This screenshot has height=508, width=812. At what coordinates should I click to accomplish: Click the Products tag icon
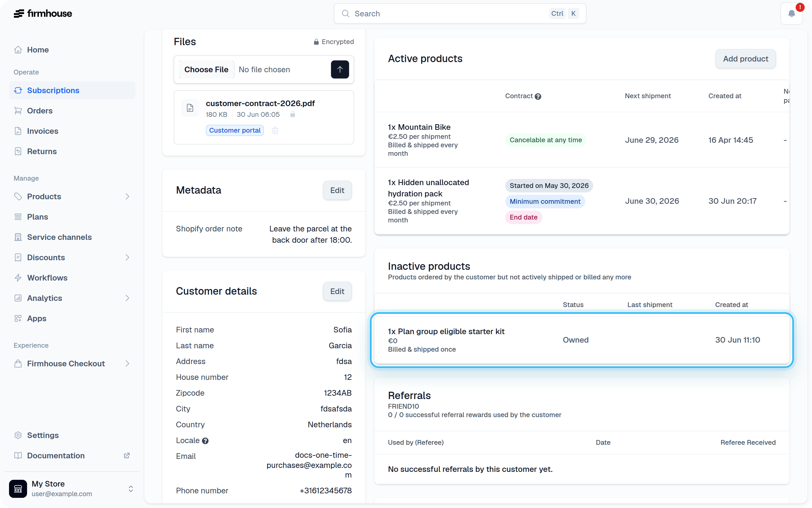pos(18,196)
